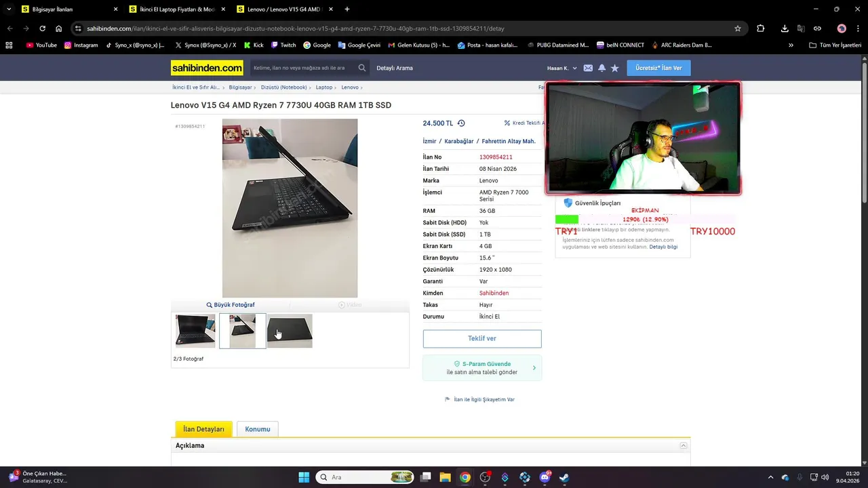Image resolution: width=868 pixels, height=488 pixels.
Task: Collapse the Açıklama section
Action: point(684,445)
